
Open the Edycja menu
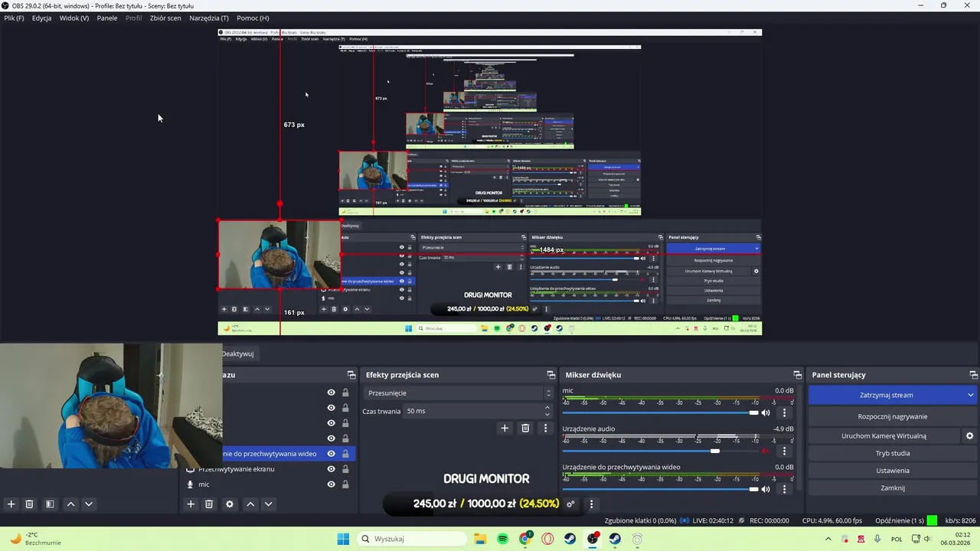[41, 18]
